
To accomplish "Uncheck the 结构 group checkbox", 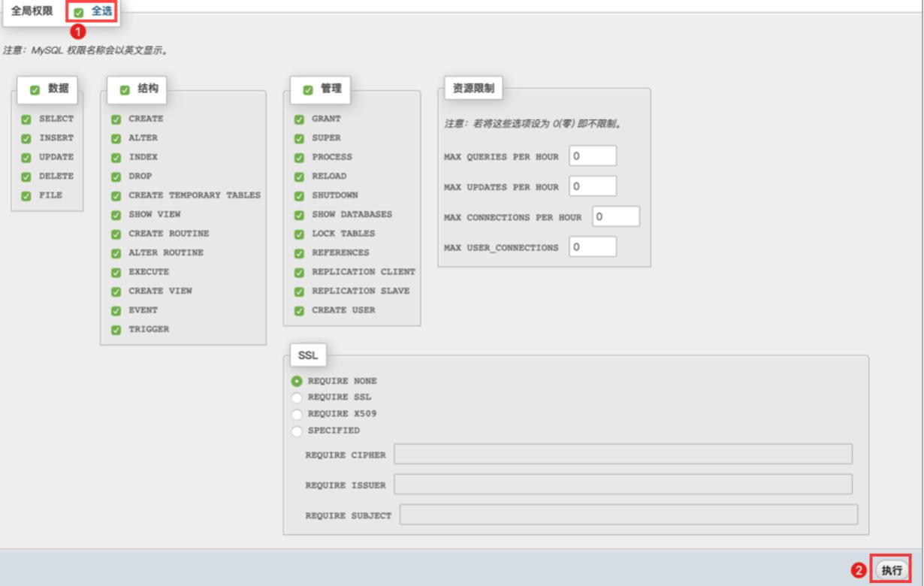I will tap(124, 89).
